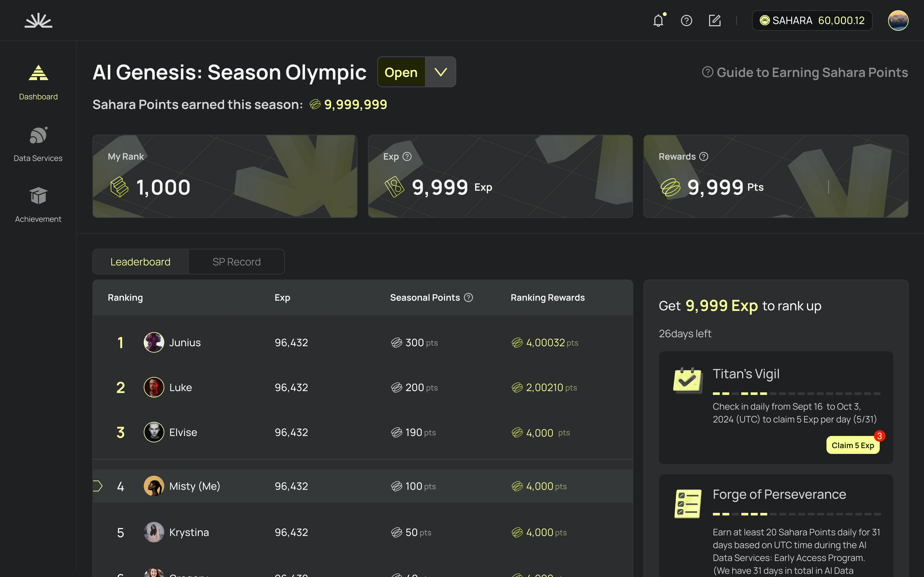This screenshot has width=924, height=577.
Task: Select the Leaderboard tab
Action: [141, 262]
